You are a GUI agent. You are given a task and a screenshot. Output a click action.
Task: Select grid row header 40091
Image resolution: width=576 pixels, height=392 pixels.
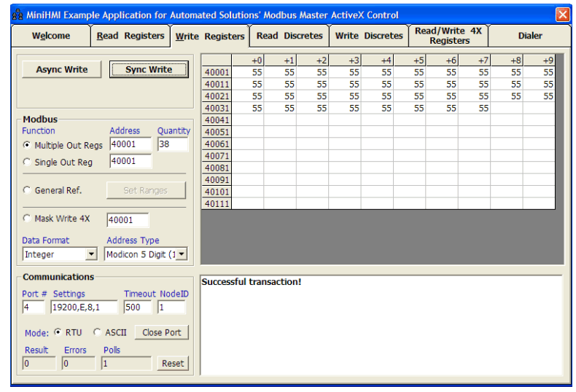[x=217, y=180]
